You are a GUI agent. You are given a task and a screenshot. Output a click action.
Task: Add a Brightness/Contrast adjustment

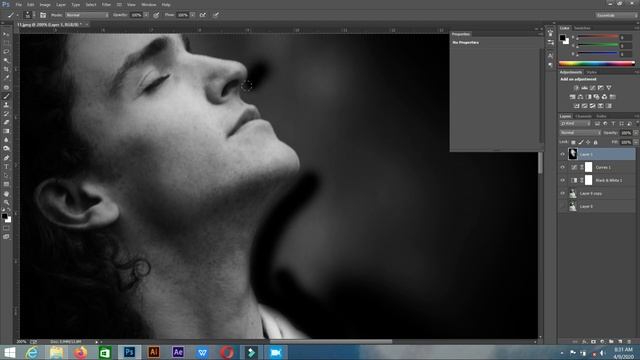[x=576, y=88]
